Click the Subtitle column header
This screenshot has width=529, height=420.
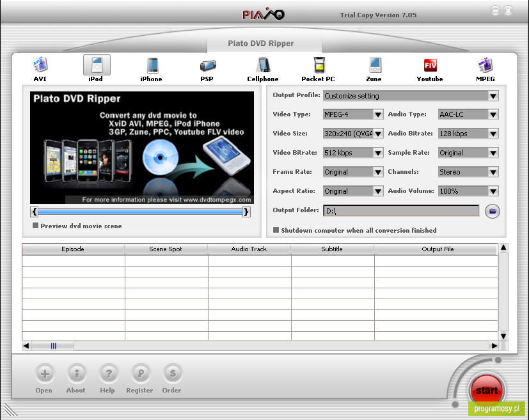click(x=332, y=249)
